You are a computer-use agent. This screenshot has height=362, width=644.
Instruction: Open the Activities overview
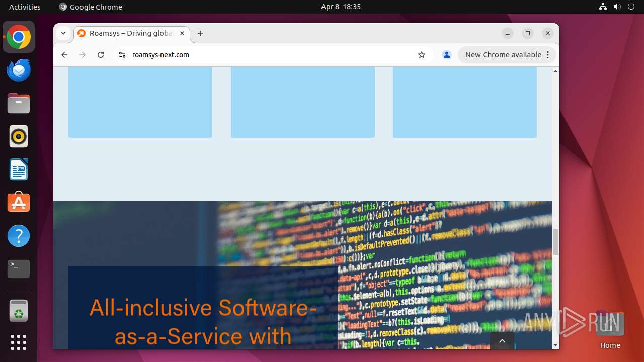pos(25,7)
